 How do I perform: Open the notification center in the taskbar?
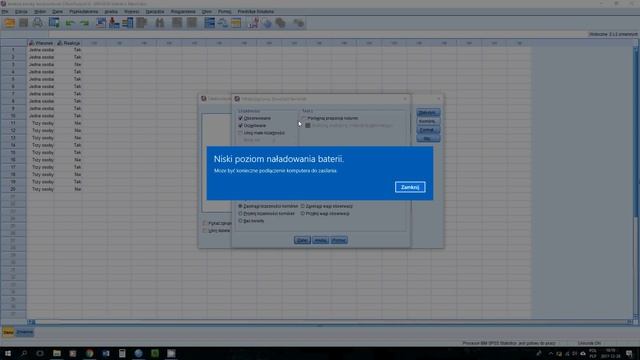629,353
